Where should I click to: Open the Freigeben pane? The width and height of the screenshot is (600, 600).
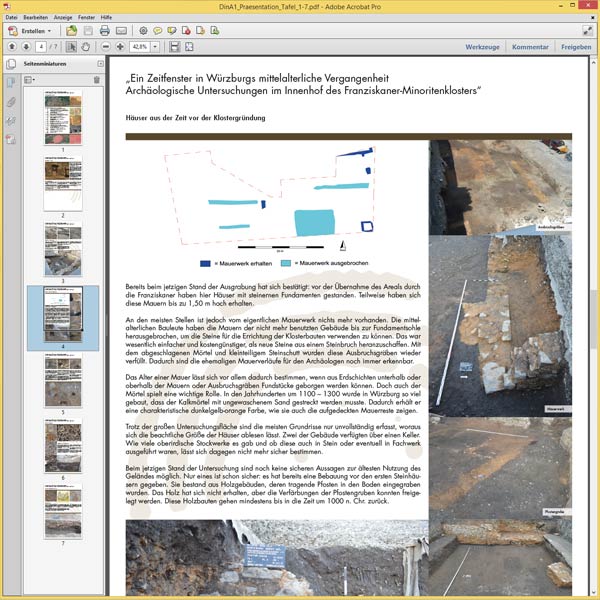[x=576, y=47]
